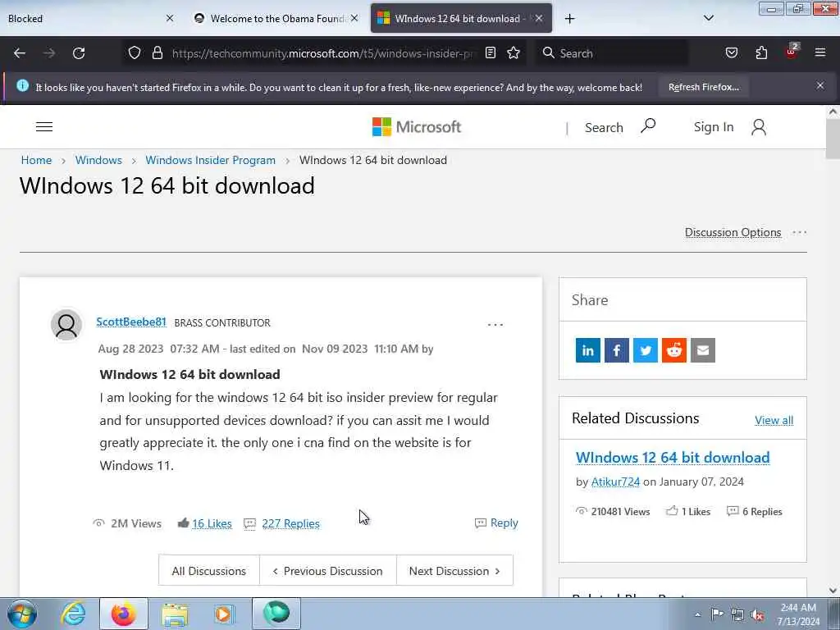
Task: Open the Firefox application menu
Action: [820, 52]
